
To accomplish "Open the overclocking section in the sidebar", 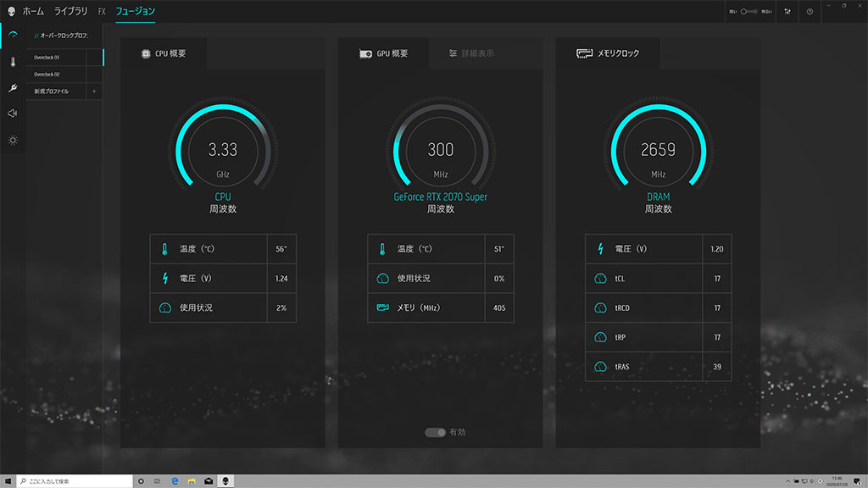I will pos(13,36).
